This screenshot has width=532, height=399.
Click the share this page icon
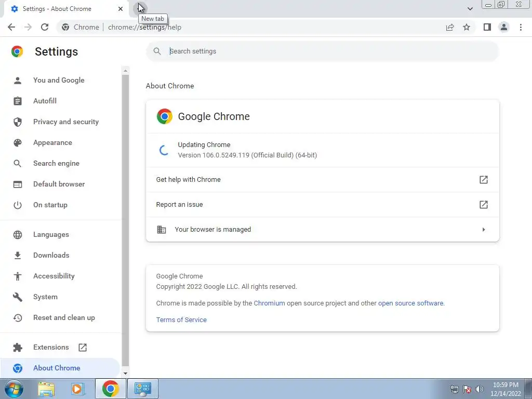point(450,27)
